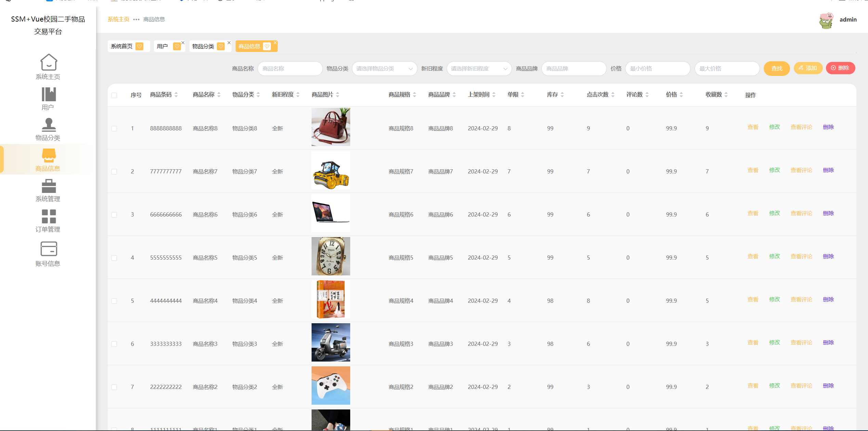Click the 账号信息 card icon

49,249
